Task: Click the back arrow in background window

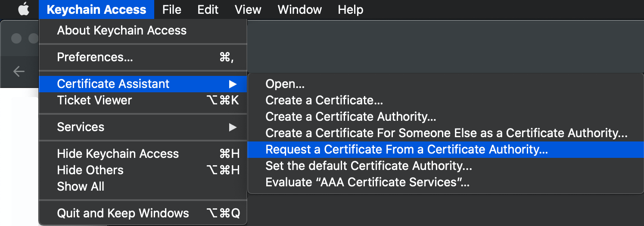Action: [19, 71]
